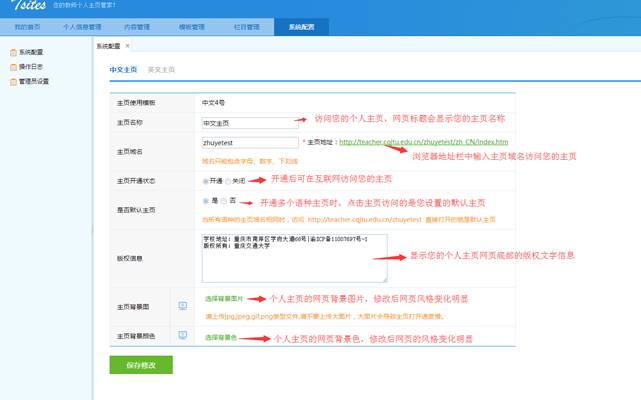
Task: Click inside the 版权信息 text area
Action: point(294,258)
